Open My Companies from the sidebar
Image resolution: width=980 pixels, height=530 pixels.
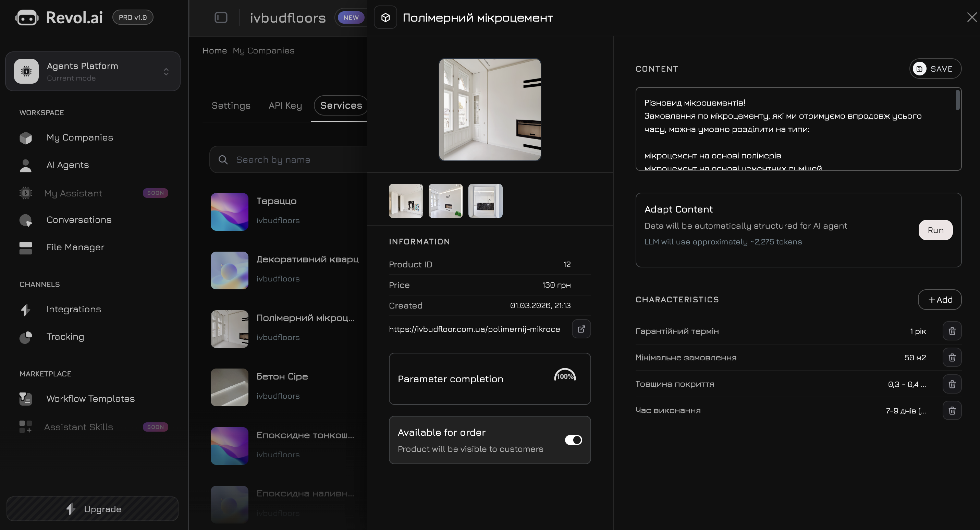pos(79,137)
